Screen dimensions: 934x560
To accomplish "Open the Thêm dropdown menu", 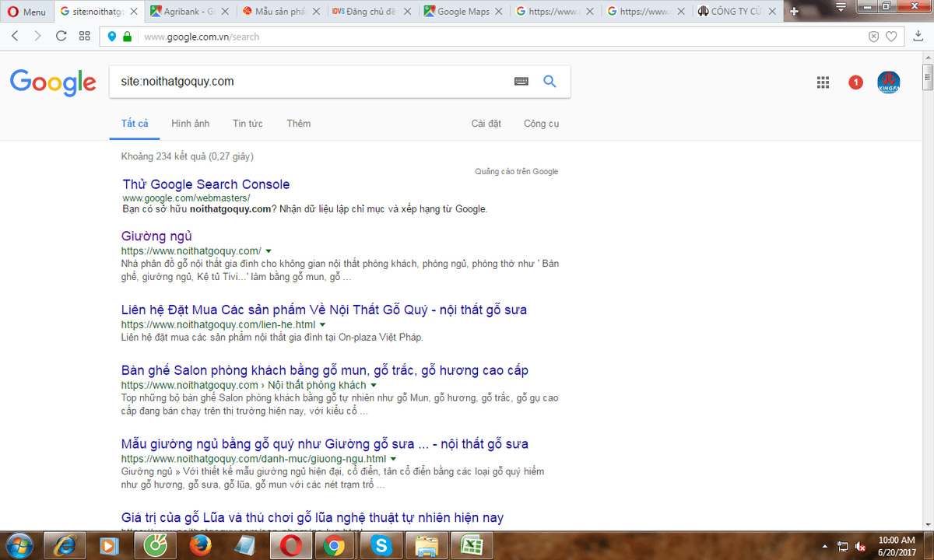I will pyautogui.click(x=298, y=124).
